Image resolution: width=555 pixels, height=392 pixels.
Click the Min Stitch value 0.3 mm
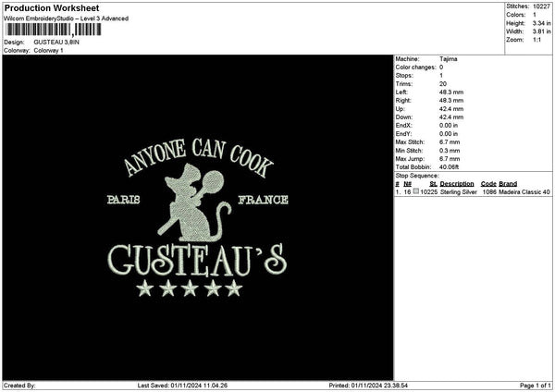[450, 151]
